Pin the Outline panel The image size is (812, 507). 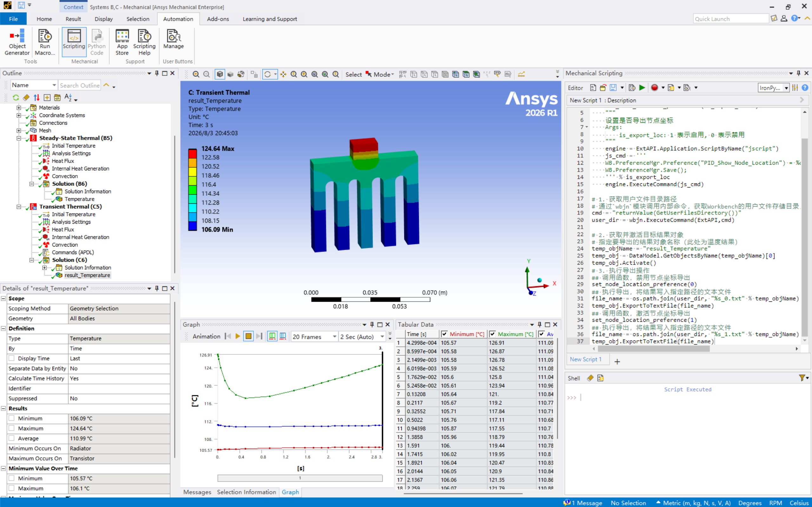(156, 73)
